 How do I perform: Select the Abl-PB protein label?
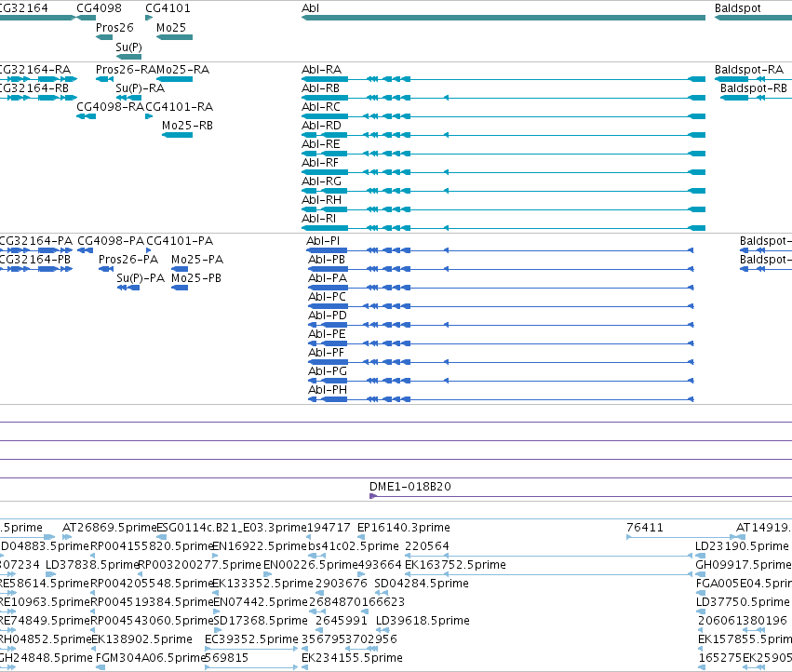[327, 259]
